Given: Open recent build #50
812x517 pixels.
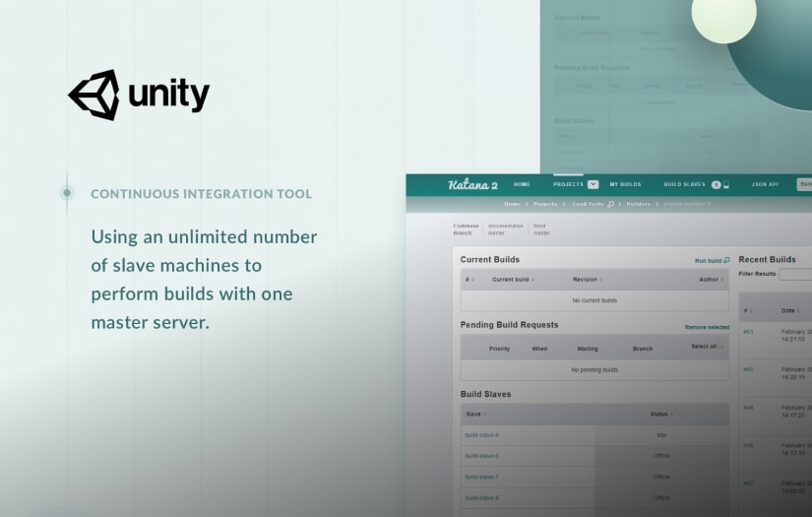Looking at the screenshot, I should coord(748,370).
